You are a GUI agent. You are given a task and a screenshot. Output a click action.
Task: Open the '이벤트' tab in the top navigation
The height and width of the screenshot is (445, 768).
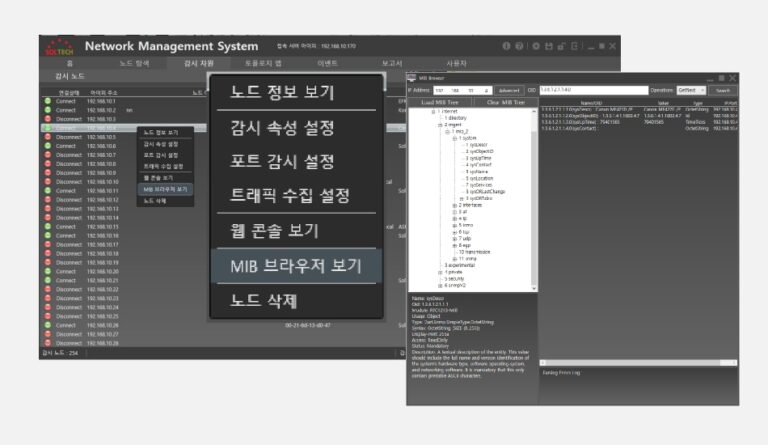point(327,63)
